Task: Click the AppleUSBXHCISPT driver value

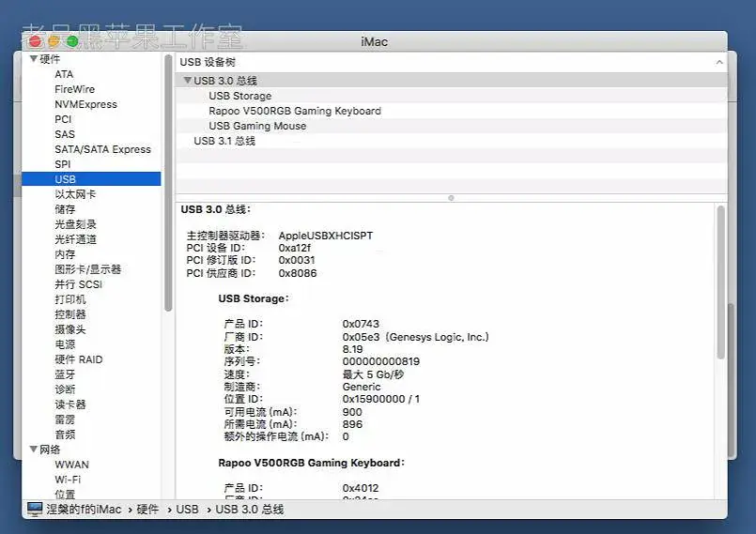Action: (326, 236)
